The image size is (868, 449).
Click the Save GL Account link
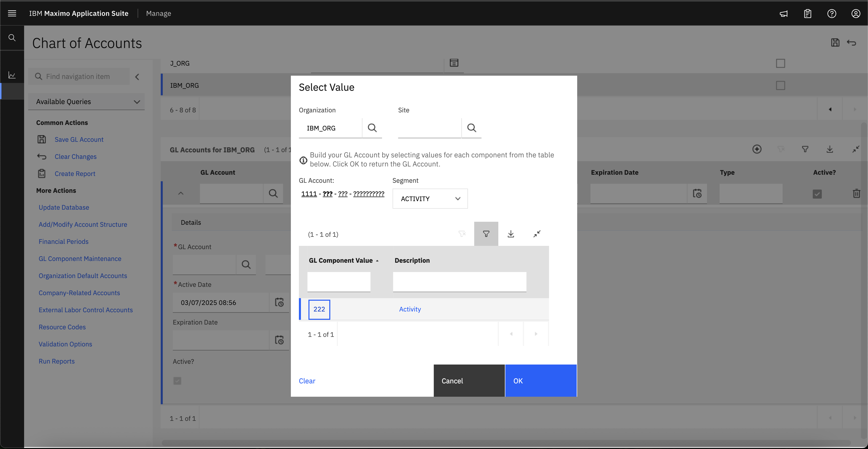(79, 139)
